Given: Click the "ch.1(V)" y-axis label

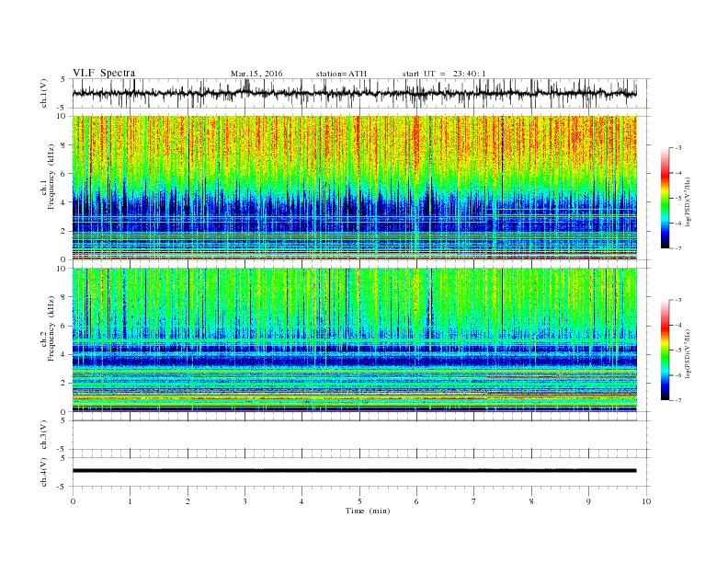Looking at the screenshot, I should 44,93.
